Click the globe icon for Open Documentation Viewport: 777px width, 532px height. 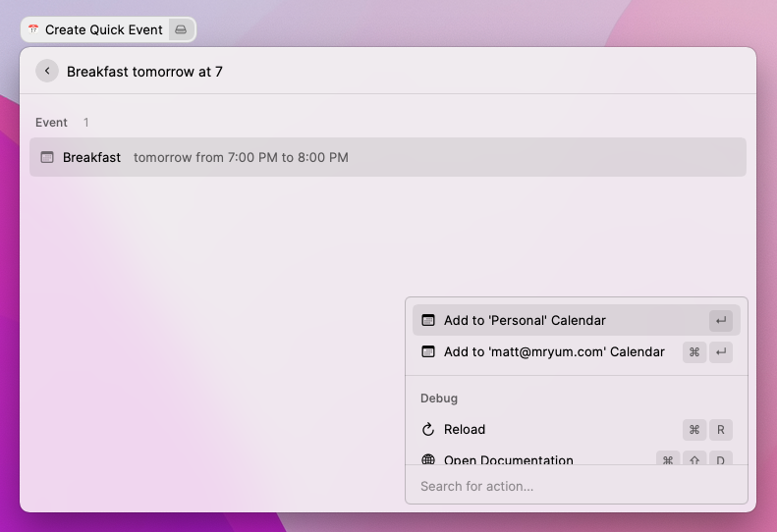click(x=427, y=459)
